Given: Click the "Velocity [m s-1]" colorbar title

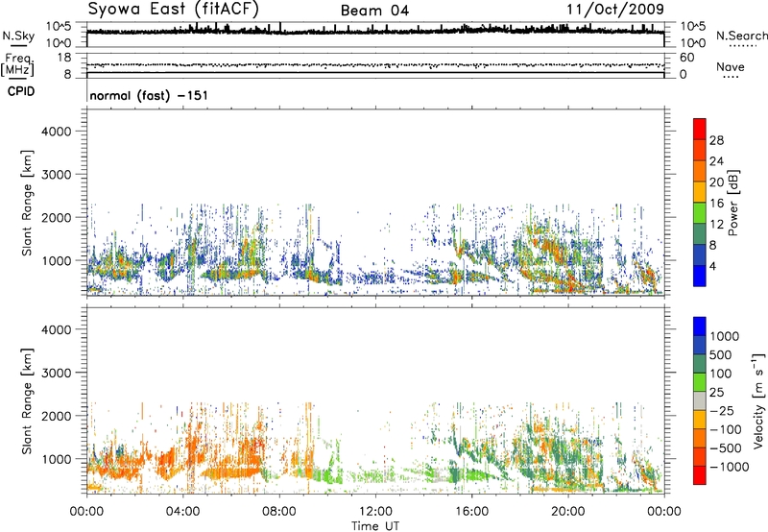Looking at the screenshot, I should coord(758,401).
